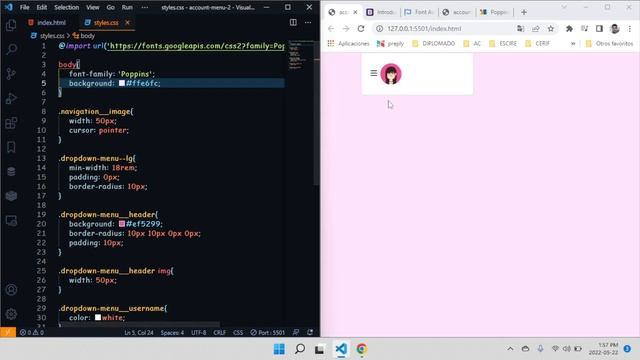Open a new Chrome tab with plus button
This screenshot has height=360, width=640.
coord(524,12)
